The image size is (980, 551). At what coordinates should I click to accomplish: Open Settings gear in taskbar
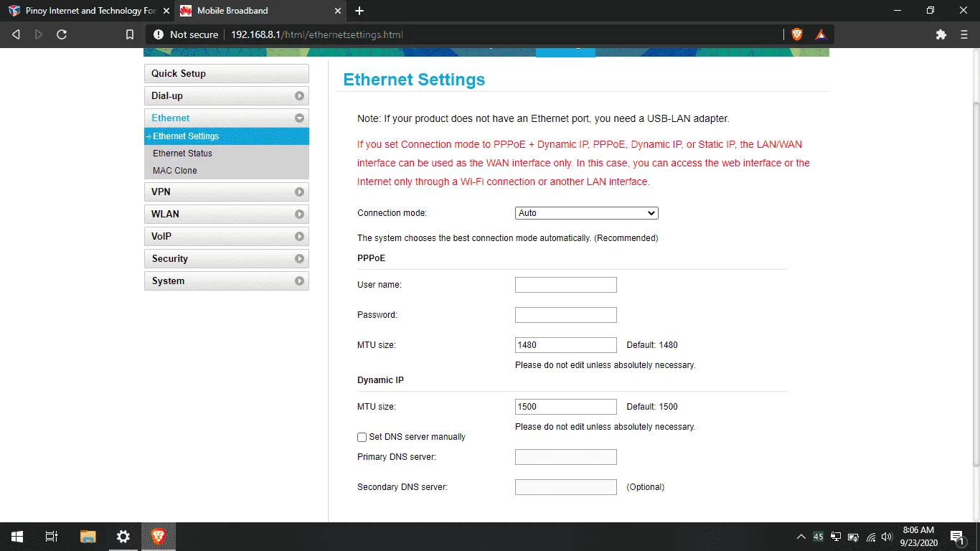[x=123, y=537]
